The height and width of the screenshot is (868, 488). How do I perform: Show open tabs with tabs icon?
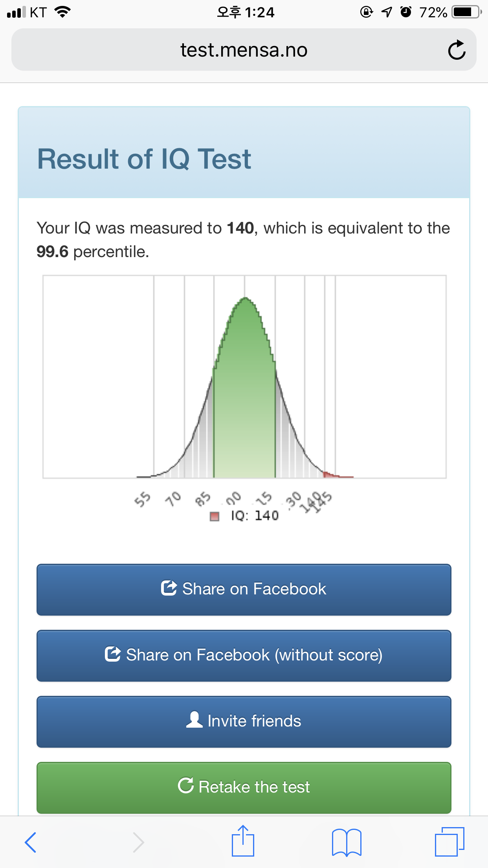tap(449, 841)
